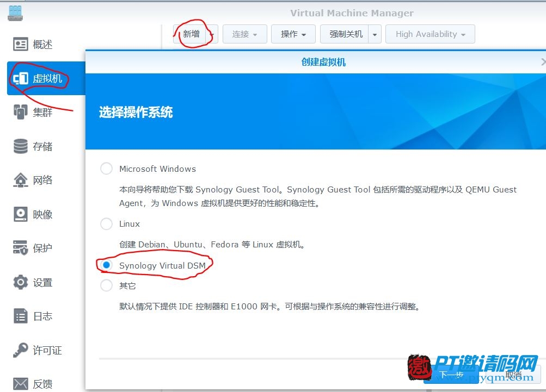Image resolution: width=546 pixels, height=392 pixels.
Task: Click the 其它 option label
Action: pos(127,286)
